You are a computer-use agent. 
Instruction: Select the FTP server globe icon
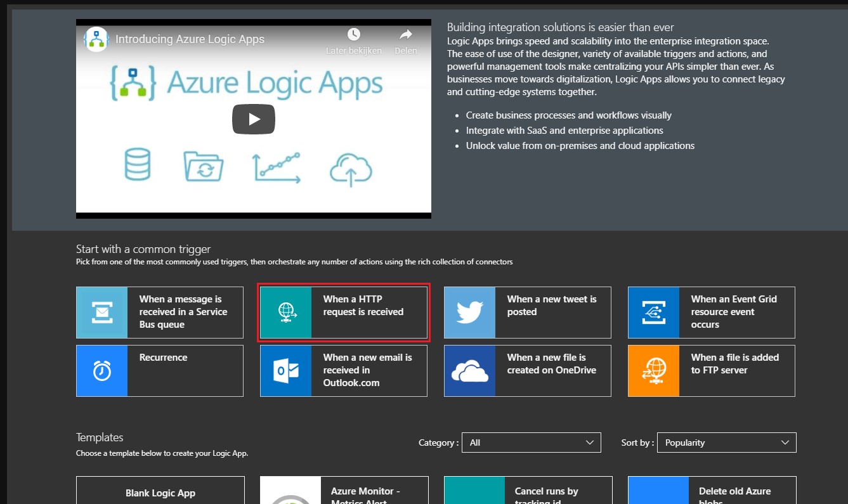tap(654, 371)
